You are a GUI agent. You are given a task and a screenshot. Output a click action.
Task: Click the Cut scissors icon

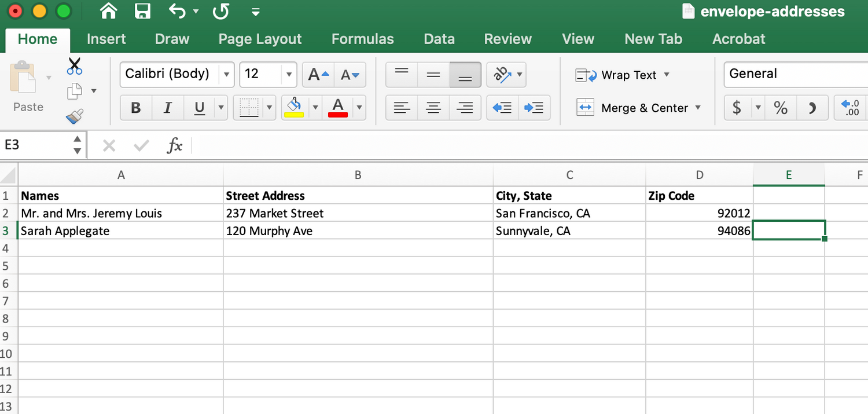click(x=75, y=66)
